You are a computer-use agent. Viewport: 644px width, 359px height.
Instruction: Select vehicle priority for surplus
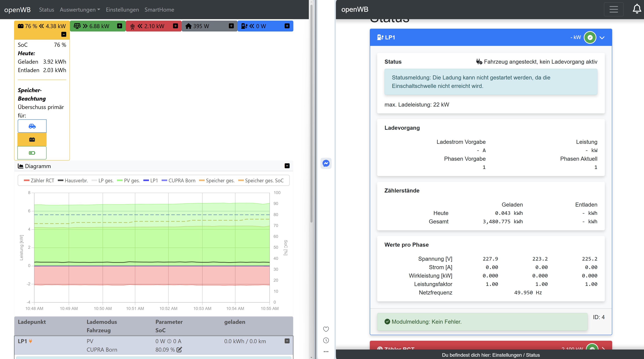(32, 126)
